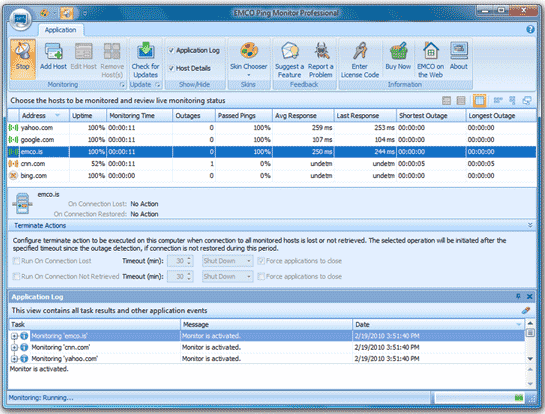This screenshot has height=414, width=545.
Task: Expand the Monitoring 'yahoo.com' log entry
Action: (14, 359)
